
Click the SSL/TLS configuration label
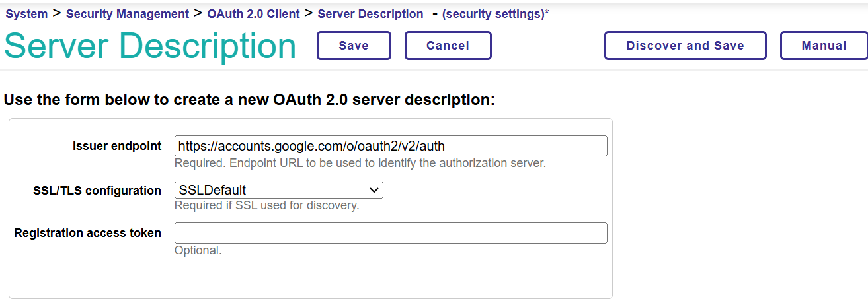[x=97, y=191]
